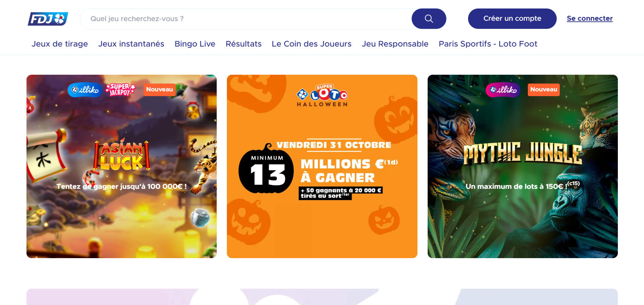Open Paris Sportifs - Loto Foot
This screenshot has width=644, height=305.
(x=488, y=44)
